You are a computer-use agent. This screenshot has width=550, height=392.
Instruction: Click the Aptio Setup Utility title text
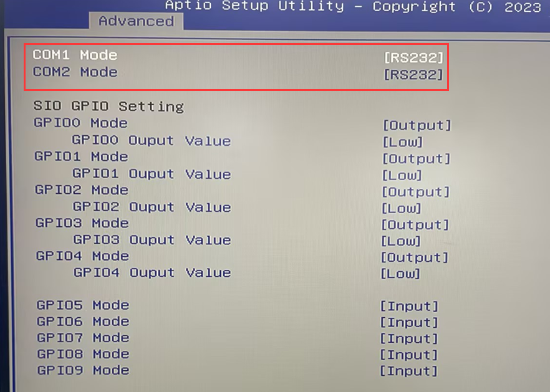click(254, 6)
